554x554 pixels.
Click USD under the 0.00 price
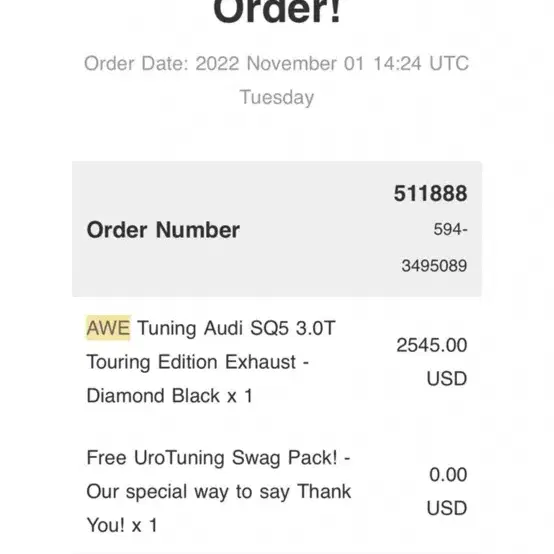(x=447, y=508)
